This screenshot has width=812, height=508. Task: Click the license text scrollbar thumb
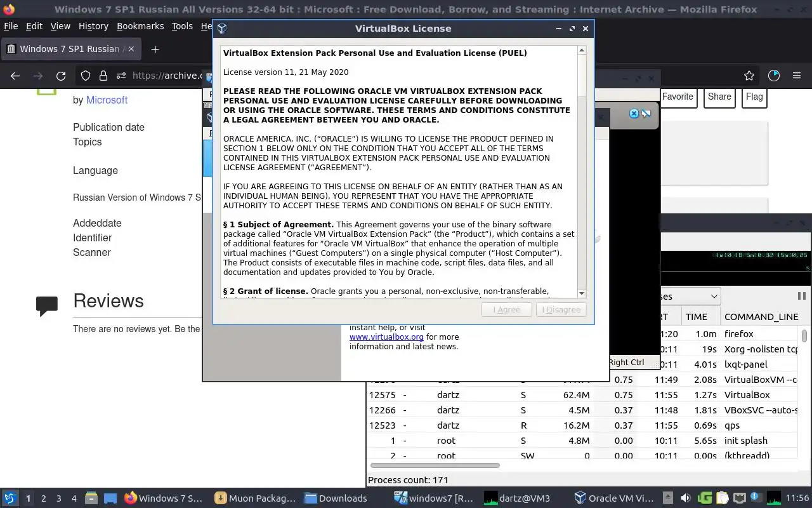click(x=582, y=76)
